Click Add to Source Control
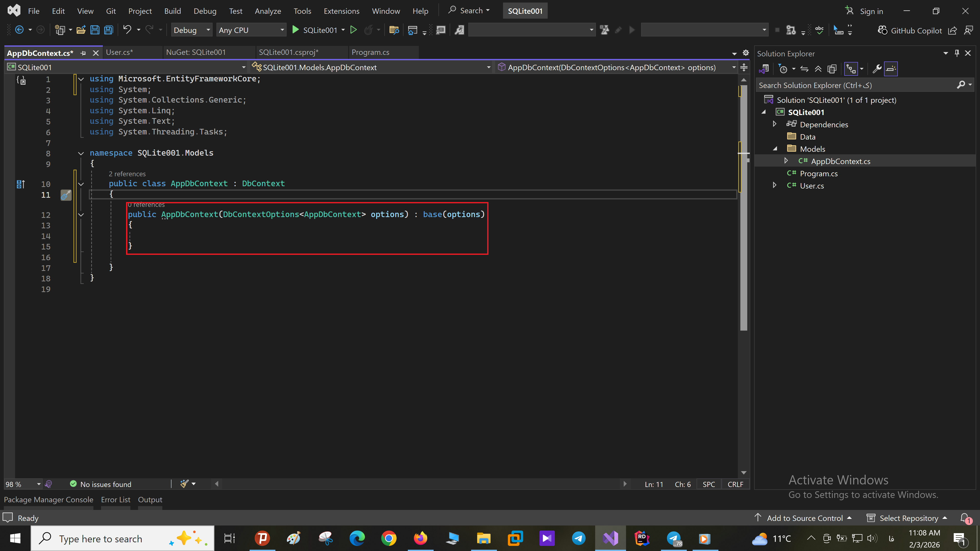Viewport: 980px width, 551px height. pos(804,518)
